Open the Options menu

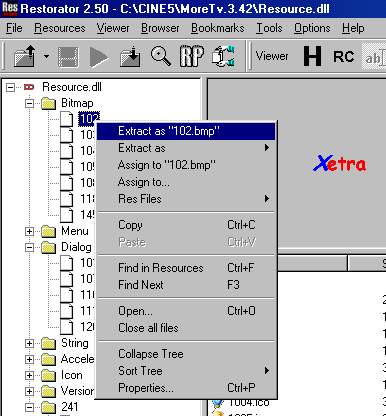(312, 28)
